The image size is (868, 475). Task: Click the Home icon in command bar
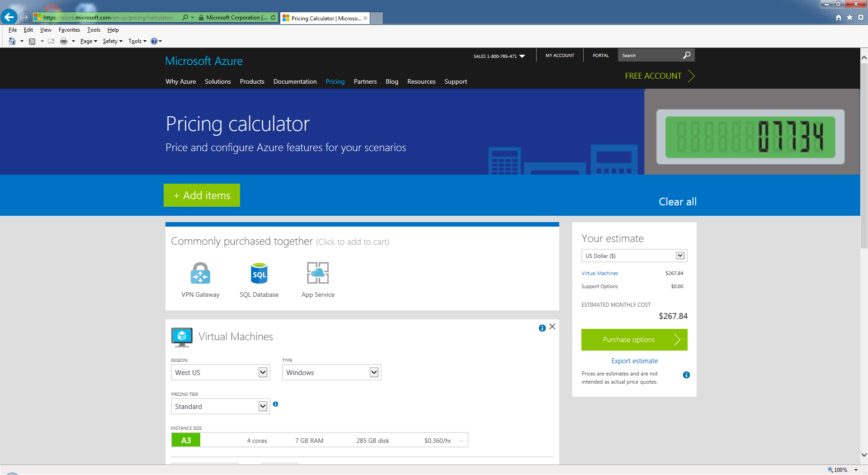pos(12,41)
